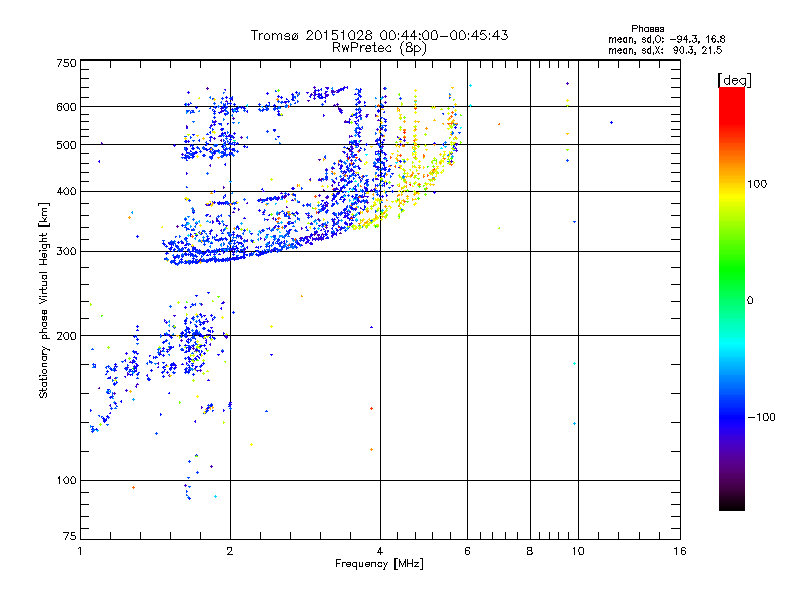Screen dimensions: 800x600
Task: Click the 75 tick on the height axis
Action: pos(69,537)
